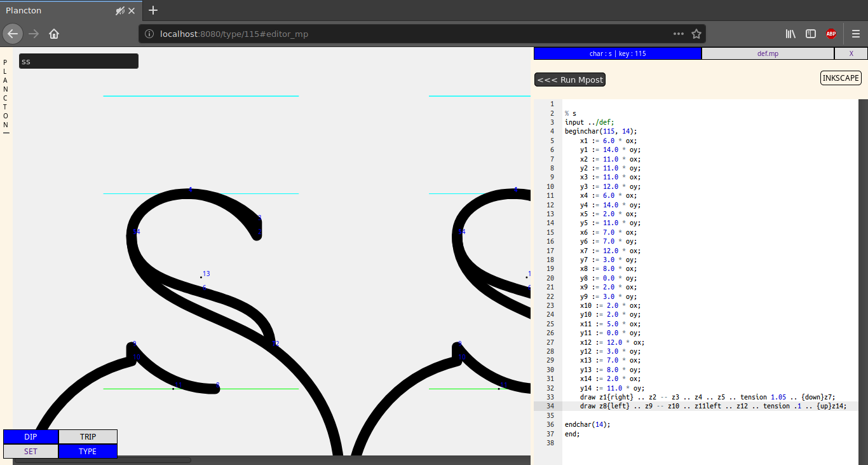868x465 pixels.
Task: Open the def.mp tab
Action: point(768,53)
